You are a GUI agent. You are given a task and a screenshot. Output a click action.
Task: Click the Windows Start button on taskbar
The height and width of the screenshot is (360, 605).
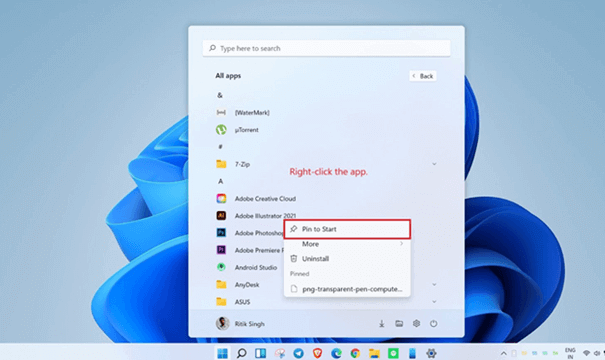pos(223,353)
